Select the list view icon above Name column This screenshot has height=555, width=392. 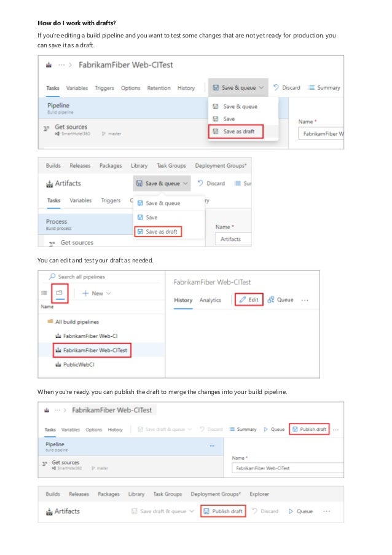44,293
